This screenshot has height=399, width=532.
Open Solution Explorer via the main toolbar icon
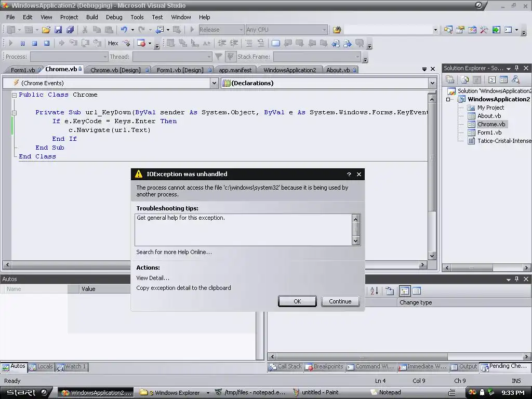pyautogui.click(x=448, y=30)
